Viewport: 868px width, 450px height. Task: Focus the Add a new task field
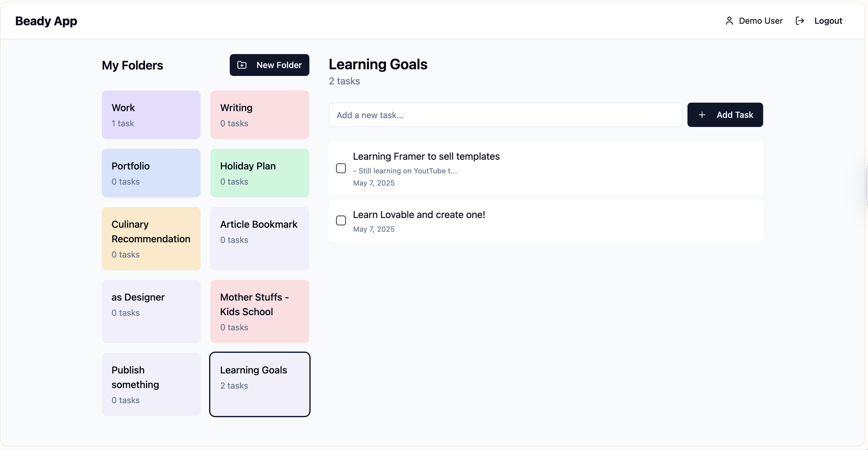[505, 115]
